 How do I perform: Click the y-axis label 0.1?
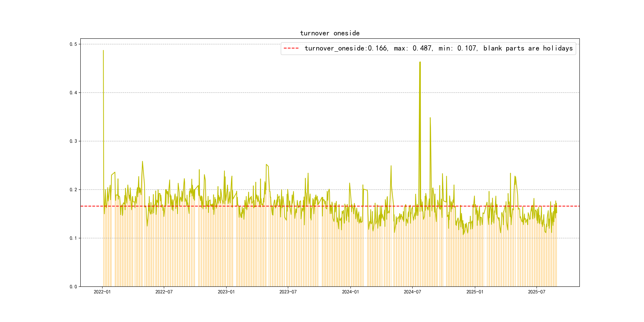[x=73, y=238]
